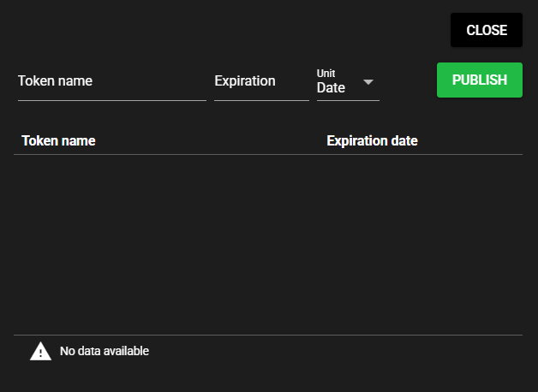The height and width of the screenshot is (392, 538).
Task: Click the warning triangle icon
Action: [40, 351]
